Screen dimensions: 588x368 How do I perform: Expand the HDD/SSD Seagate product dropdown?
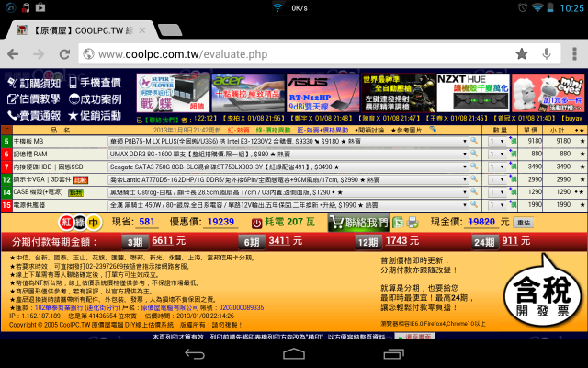pyautogui.click(x=288, y=167)
